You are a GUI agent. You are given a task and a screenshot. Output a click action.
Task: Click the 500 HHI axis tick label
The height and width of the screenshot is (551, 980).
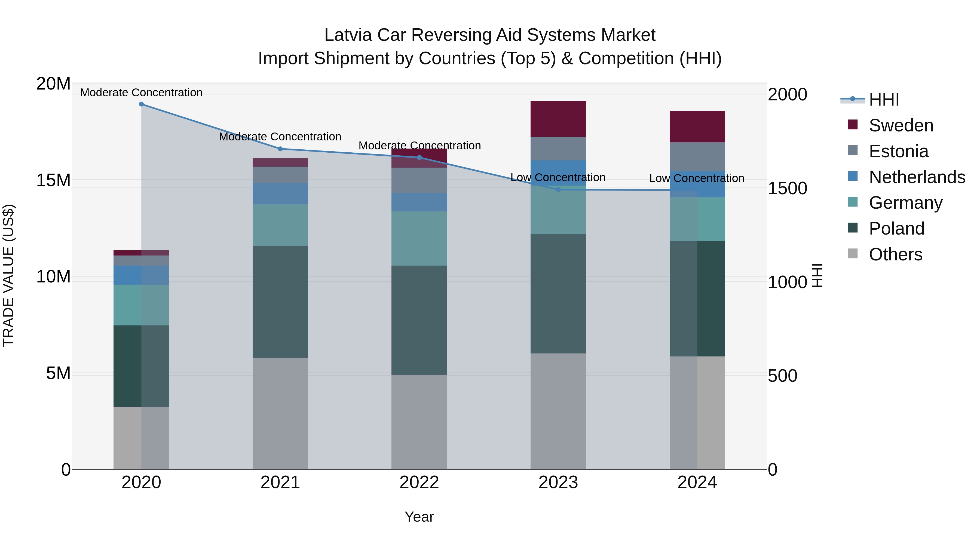pos(782,376)
